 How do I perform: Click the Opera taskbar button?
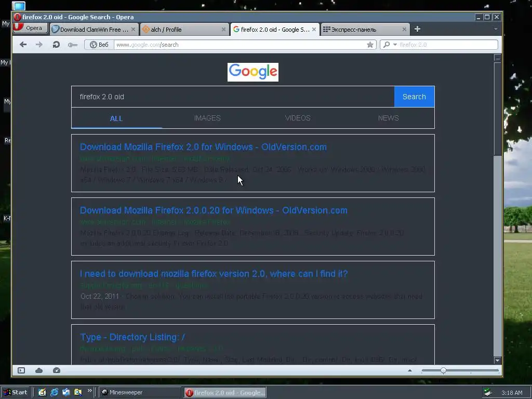click(x=225, y=393)
